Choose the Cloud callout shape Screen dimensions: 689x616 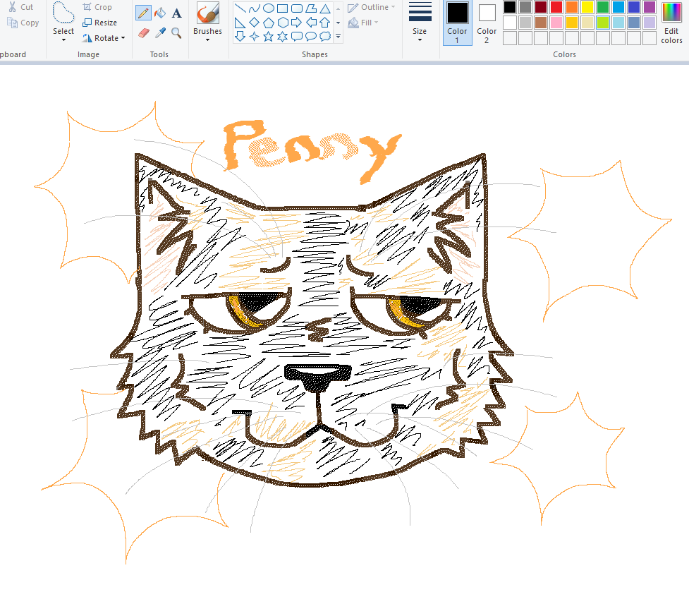click(325, 37)
